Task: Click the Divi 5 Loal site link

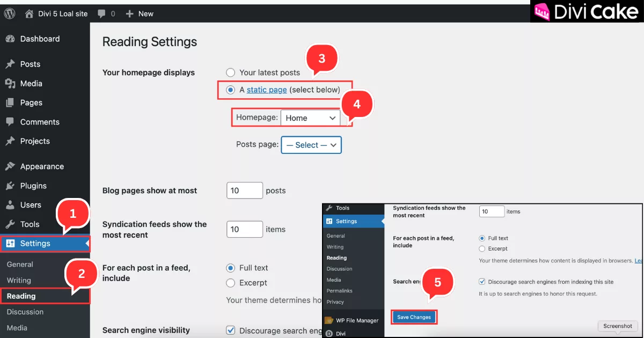Action: point(63,13)
